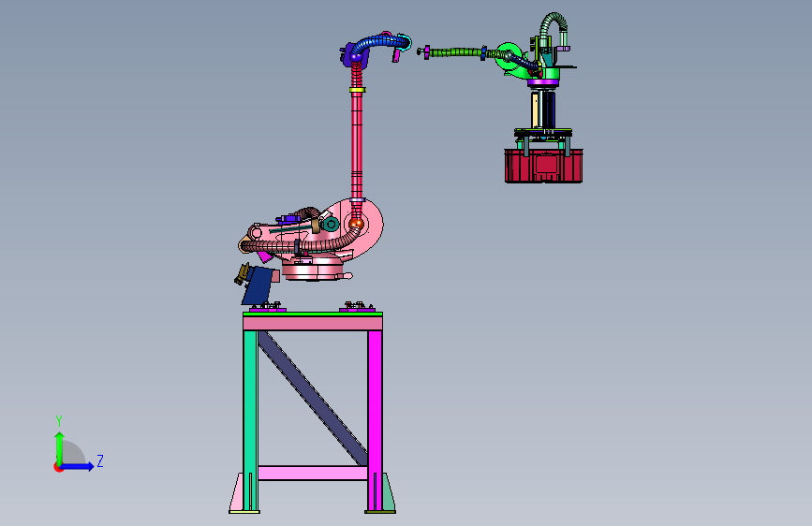Select the lower pink crossbar of the stand
Viewport: 812px width, 526px height.
click(313, 473)
